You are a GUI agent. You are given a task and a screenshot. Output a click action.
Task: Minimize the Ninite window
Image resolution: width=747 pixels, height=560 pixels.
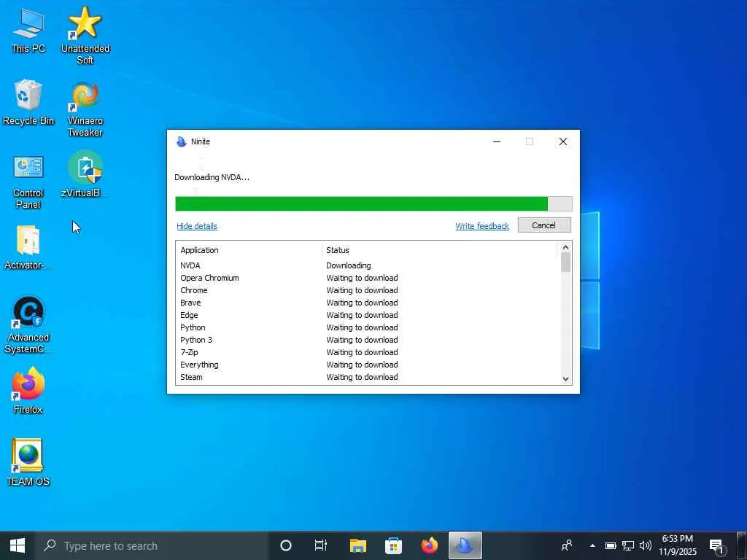[x=496, y=141]
